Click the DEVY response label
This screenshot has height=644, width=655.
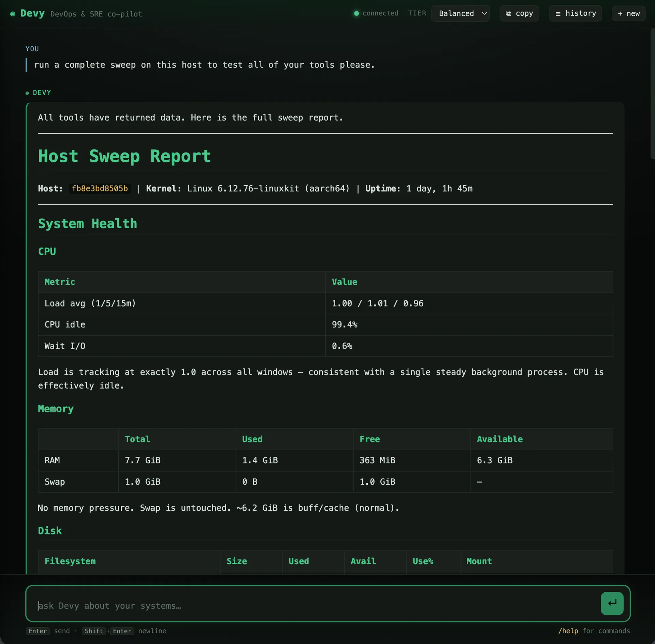point(42,92)
